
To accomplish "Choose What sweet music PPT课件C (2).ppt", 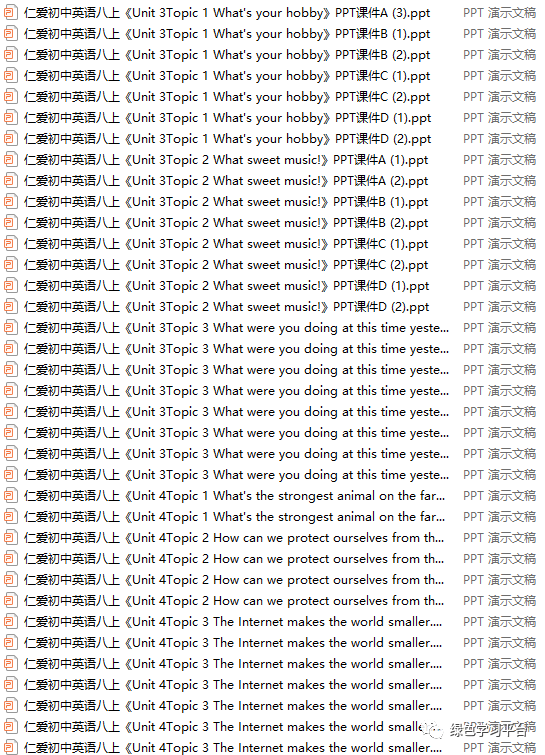I will (226, 265).
